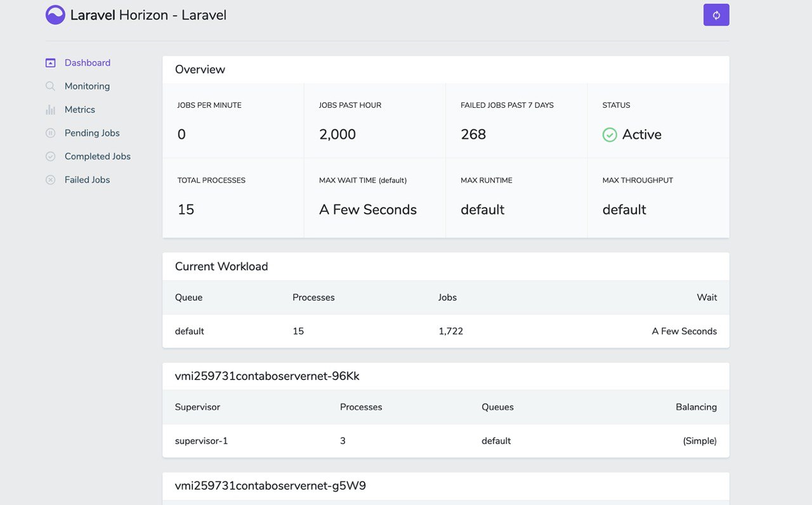Open the Dashboard menu item
The height and width of the screenshot is (505, 812).
point(88,63)
